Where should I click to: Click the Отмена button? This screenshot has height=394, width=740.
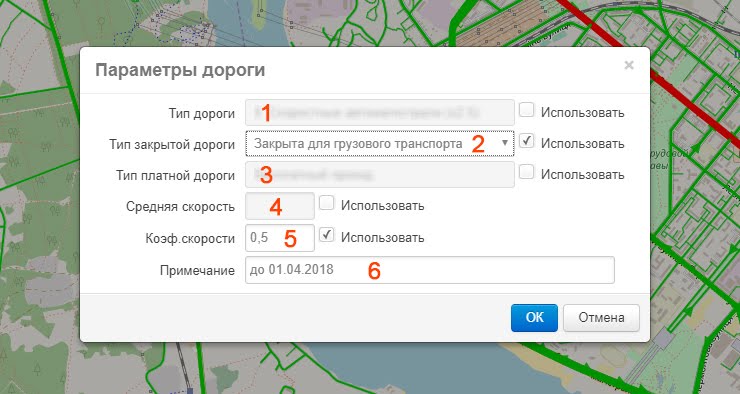point(601,318)
